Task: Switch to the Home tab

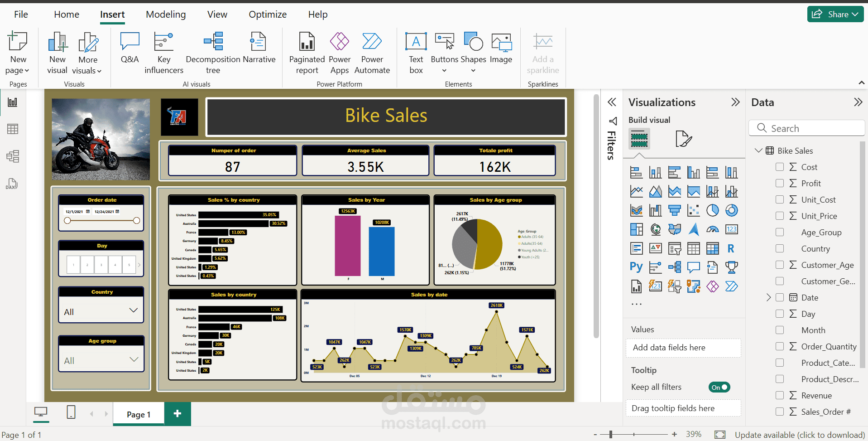Action: (x=67, y=15)
